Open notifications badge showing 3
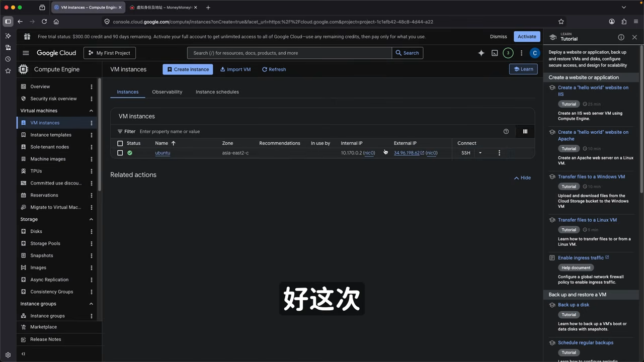This screenshot has height=362, width=644. [x=508, y=53]
